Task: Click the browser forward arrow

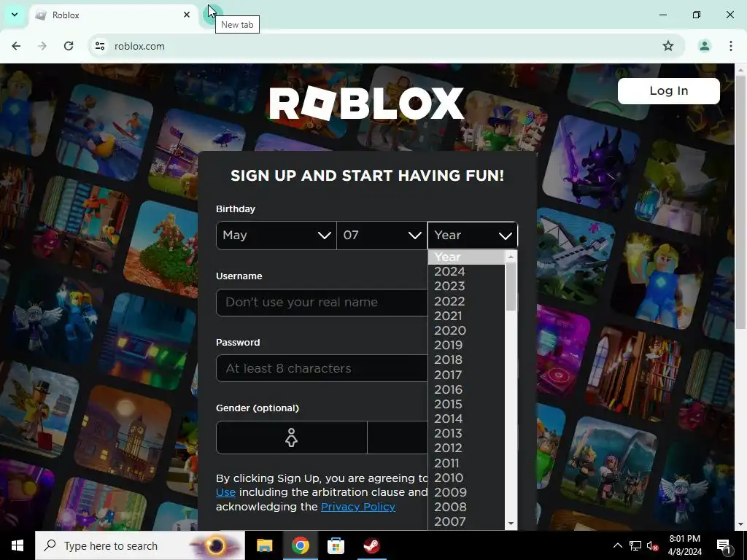Action: click(x=42, y=46)
